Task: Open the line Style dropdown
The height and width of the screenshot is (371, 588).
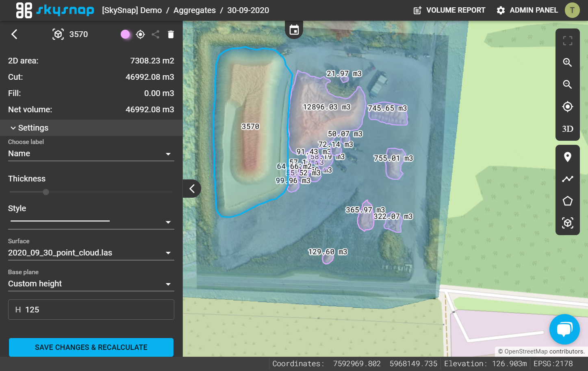Action: coord(91,221)
